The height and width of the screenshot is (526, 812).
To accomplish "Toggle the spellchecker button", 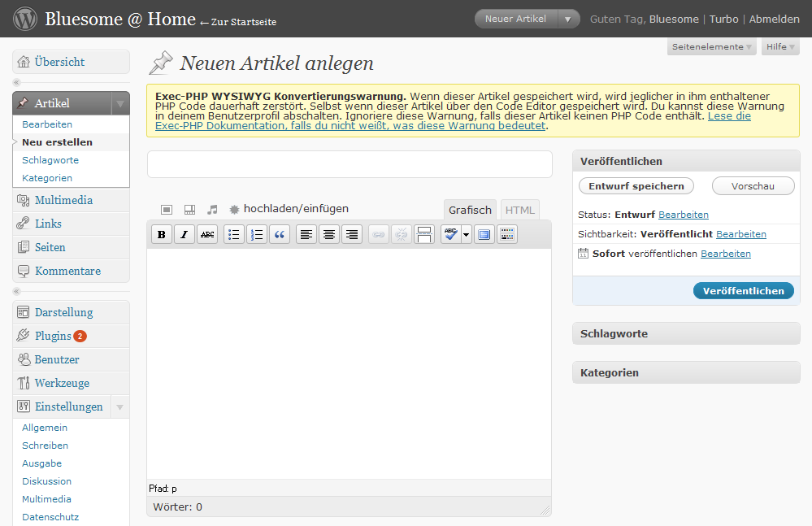I will coord(450,235).
